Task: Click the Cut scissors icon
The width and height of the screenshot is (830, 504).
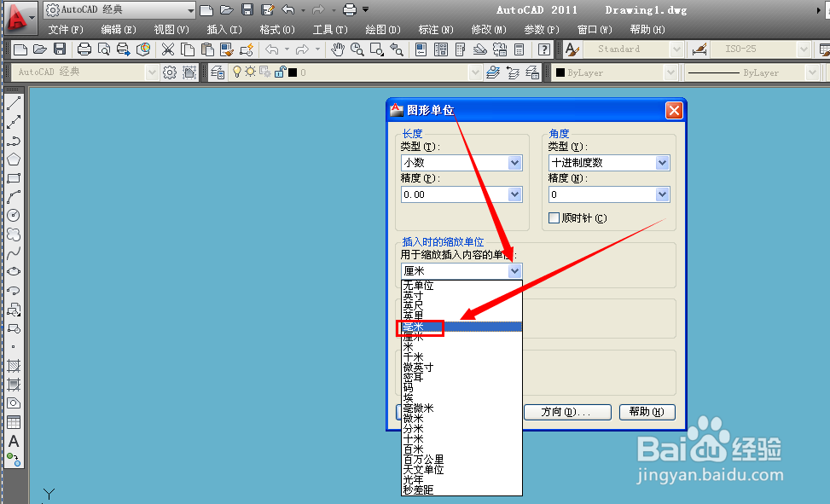Action: click(x=168, y=49)
